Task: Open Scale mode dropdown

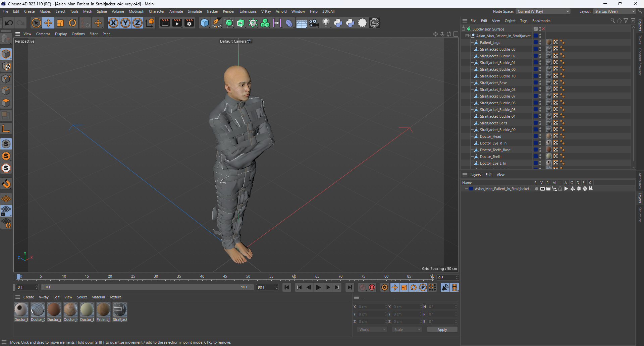Action: pos(407,330)
